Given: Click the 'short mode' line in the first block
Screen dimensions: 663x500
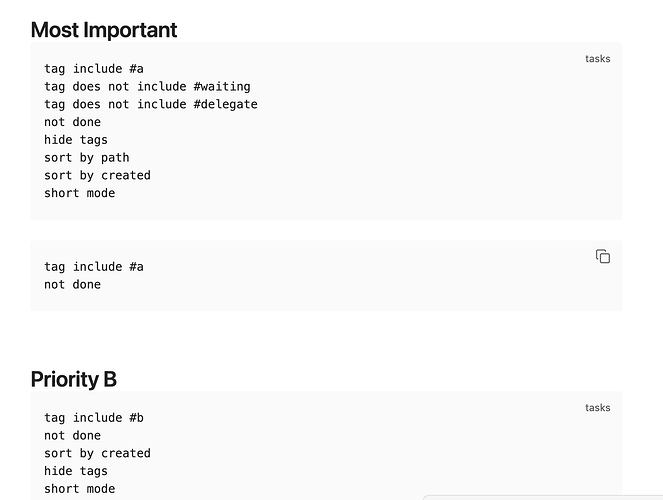Looking at the screenshot, I should coord(79,193).
